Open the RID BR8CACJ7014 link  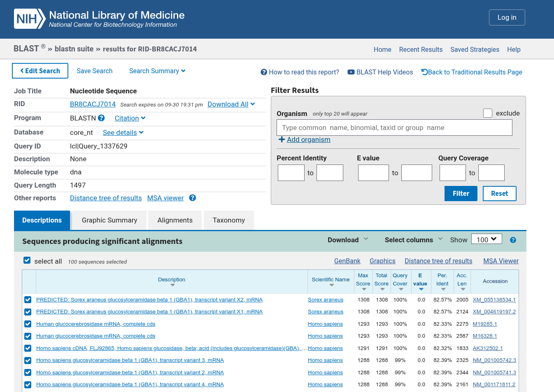tap(93, 104)
